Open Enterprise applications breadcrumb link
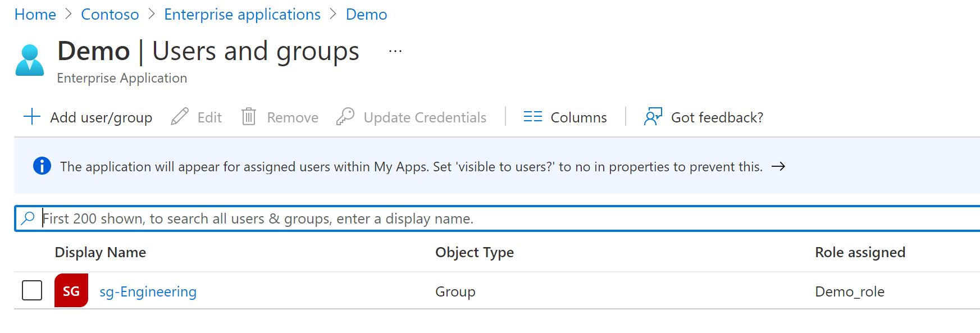The width and height of the screenshot is (980, 333). 242,15
